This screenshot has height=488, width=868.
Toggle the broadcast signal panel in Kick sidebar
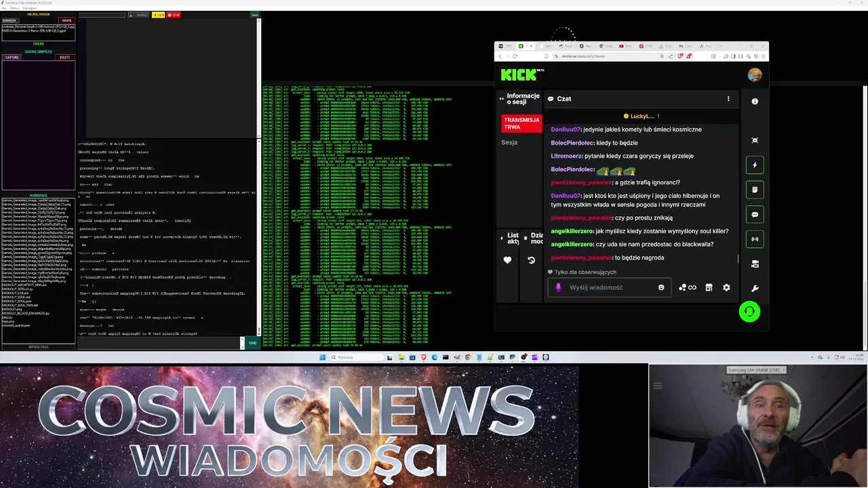755,239
